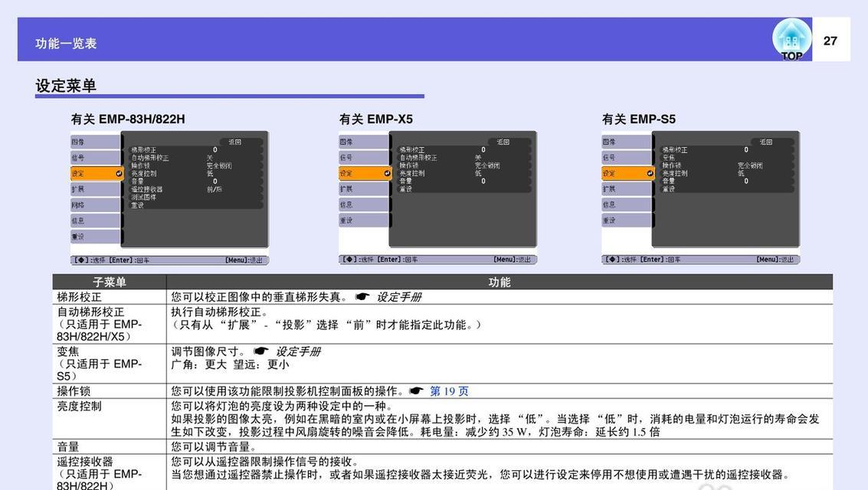Click the 操作锁 table cell
The height and width of the screenshot is (490, 868).
[110, 391]
